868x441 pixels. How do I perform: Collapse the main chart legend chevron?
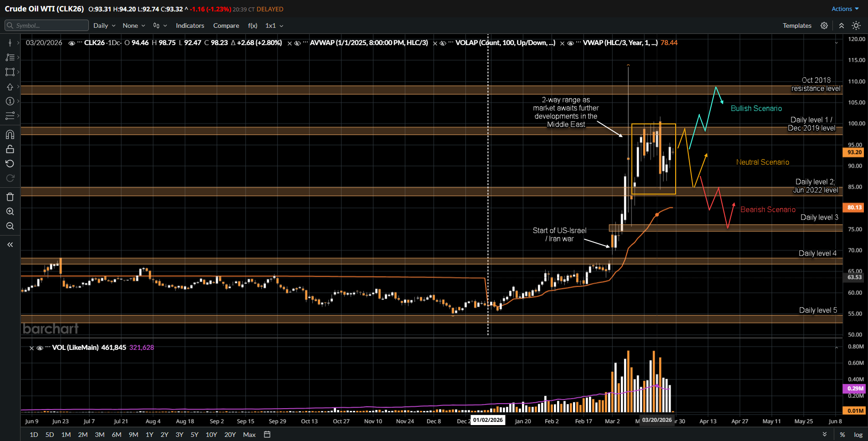[x=837, y=43]
